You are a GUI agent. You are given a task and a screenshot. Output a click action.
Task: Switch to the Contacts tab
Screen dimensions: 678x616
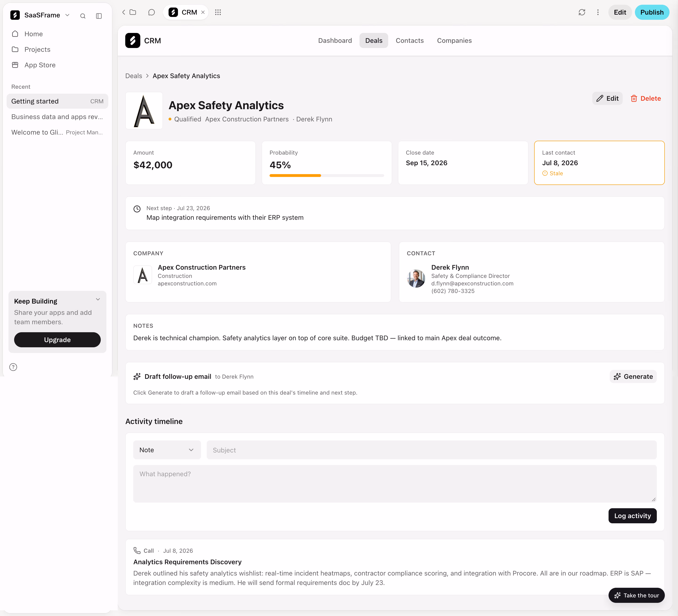click(410, 41)
